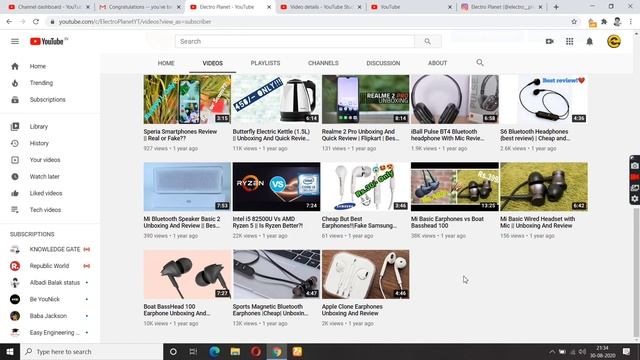The image size is (640, 360).
Task: Click the Tech videos playlist icon
Action: (15, 210)
